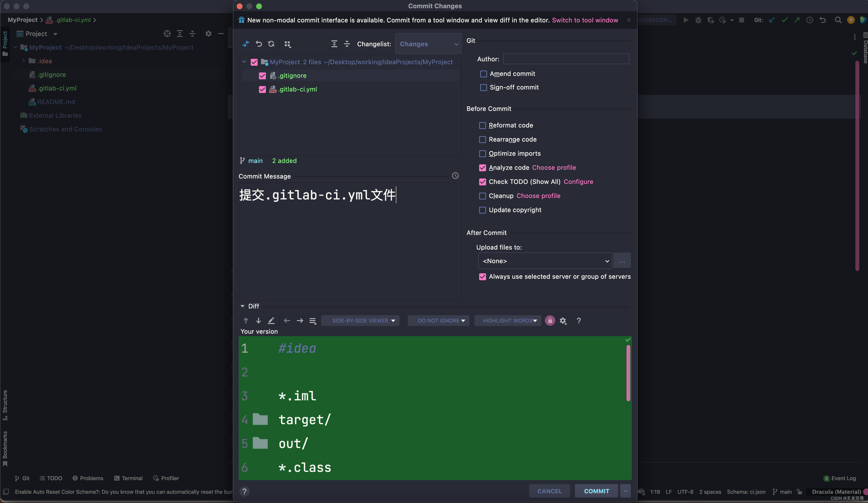Expand .idea folder in Project tree
Screen dimensions: 868x503
[23, 61]
